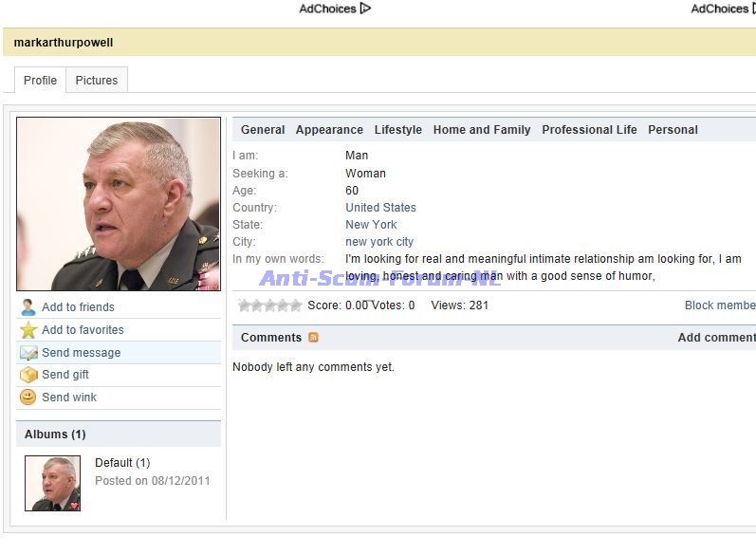The width and height of the screenshot is (756, 555).
Task: Click the Add to favorites star icon
Action: point(28,330)
